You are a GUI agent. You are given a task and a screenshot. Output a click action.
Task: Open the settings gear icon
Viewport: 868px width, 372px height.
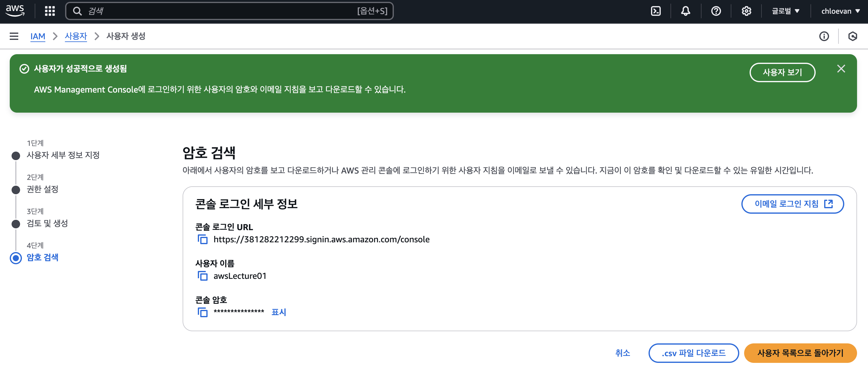click(x=746, y=11)
